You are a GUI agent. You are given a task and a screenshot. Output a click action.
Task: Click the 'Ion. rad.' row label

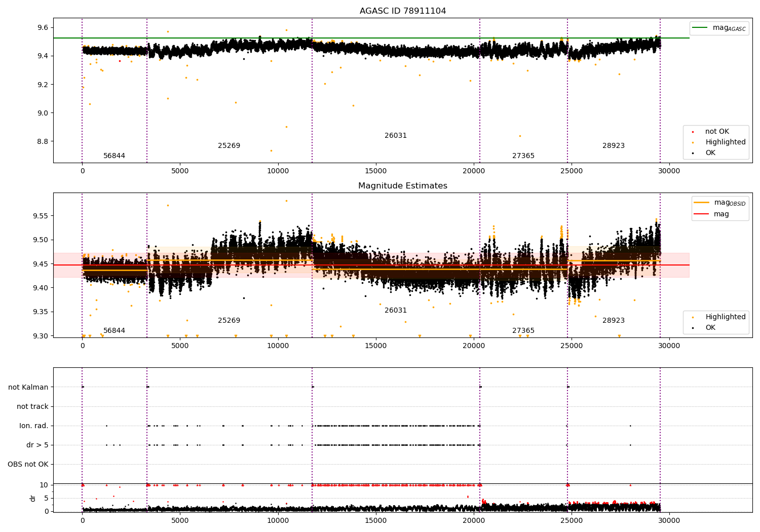pyautogui.click(x=34, y=426)
